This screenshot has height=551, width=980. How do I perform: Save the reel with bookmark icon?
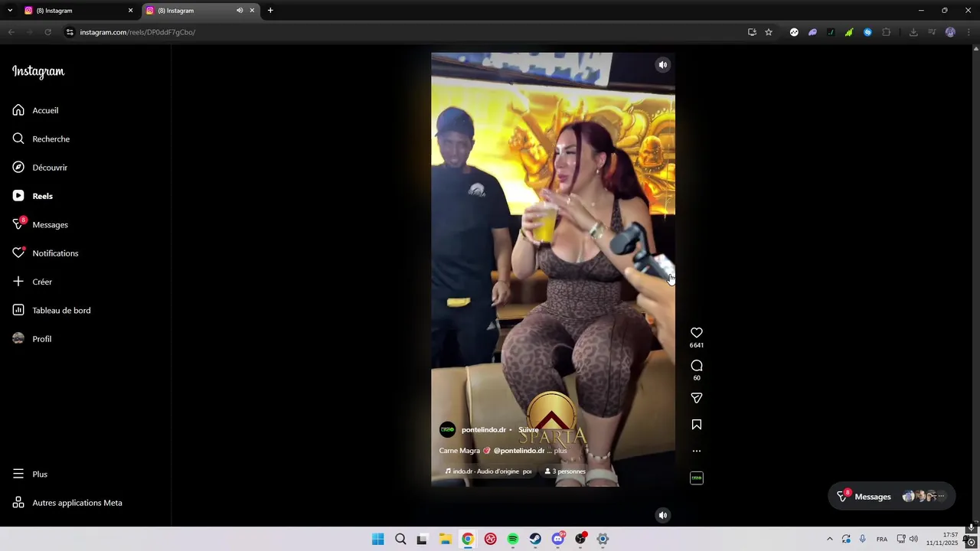click(x=697, y=425)
